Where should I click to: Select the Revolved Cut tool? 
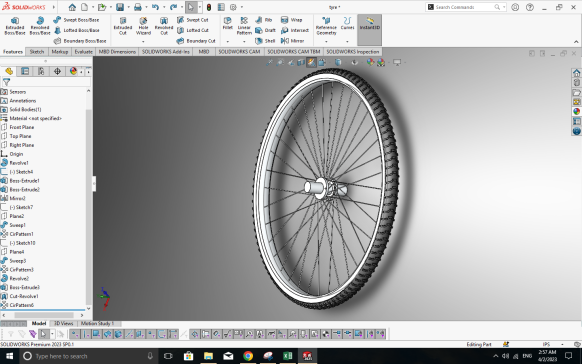[x=164, y=26]
